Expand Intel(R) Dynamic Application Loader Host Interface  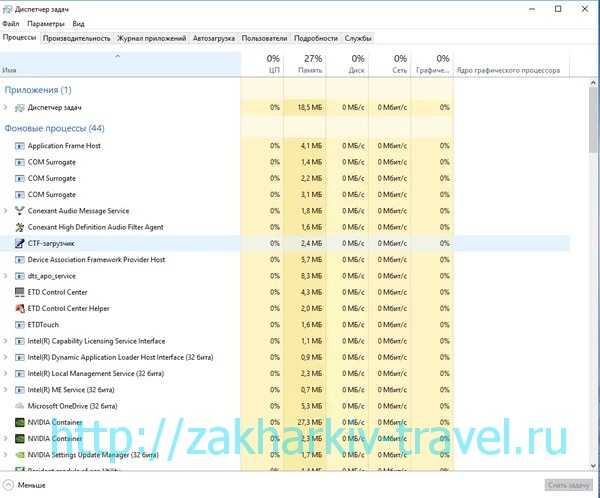point(5,357)
